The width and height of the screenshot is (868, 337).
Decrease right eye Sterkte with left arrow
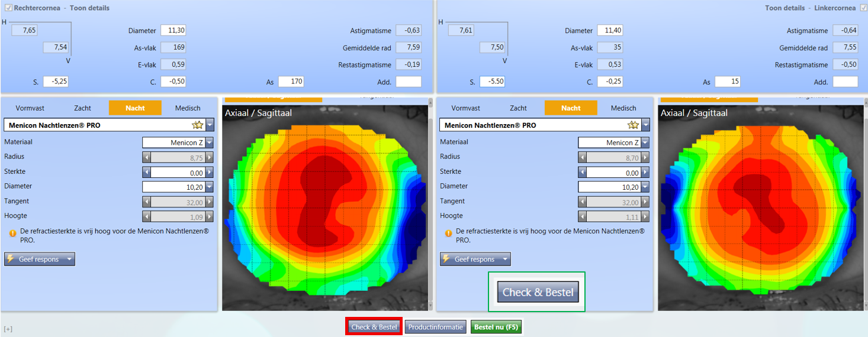147,173
